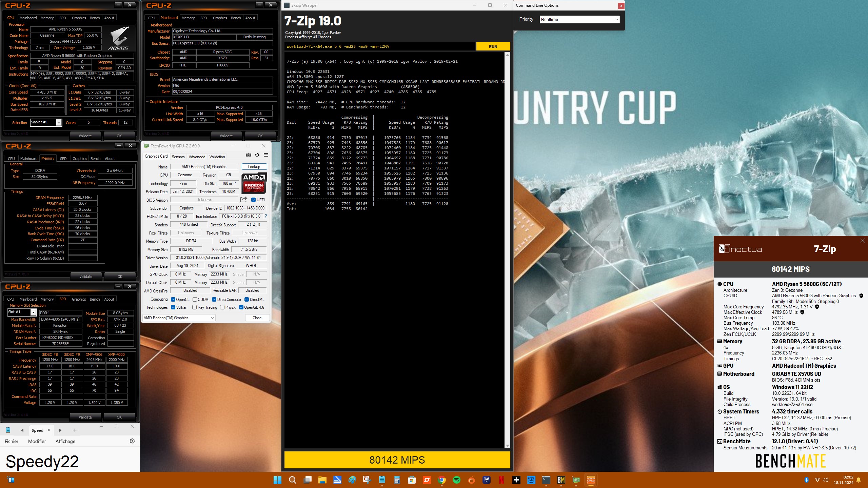Go to previous tab arrow in notepad
The height and width of the screenshot is (488, 868).
(x=22, y=430)
